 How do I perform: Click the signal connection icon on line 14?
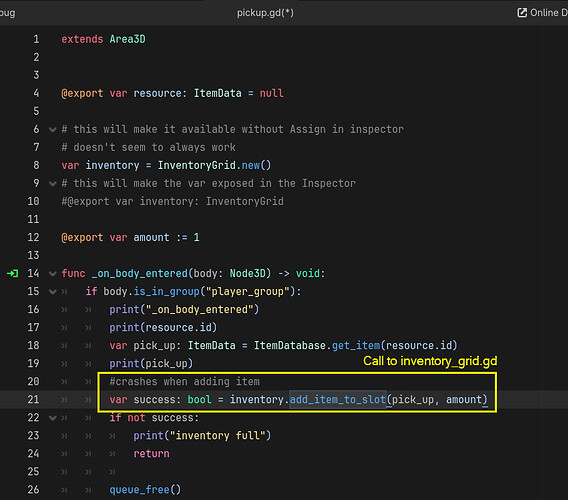tap(12, 274)
